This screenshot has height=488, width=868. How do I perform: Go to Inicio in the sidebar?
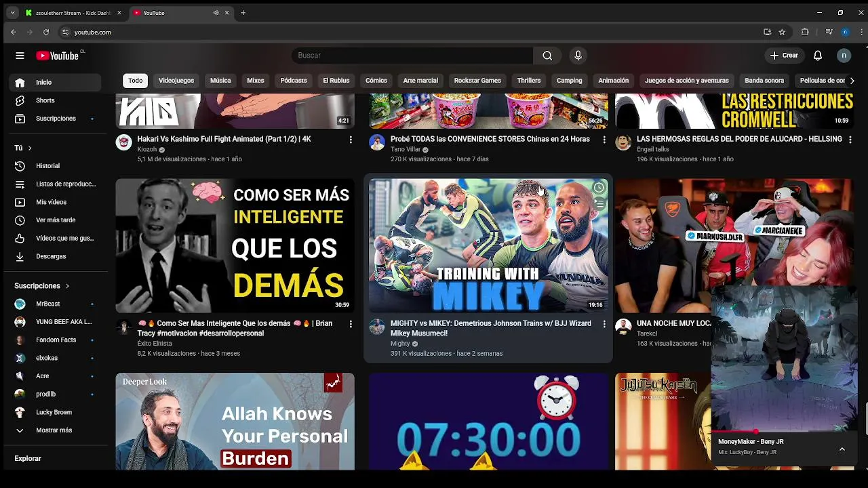(x=54, y=82)
